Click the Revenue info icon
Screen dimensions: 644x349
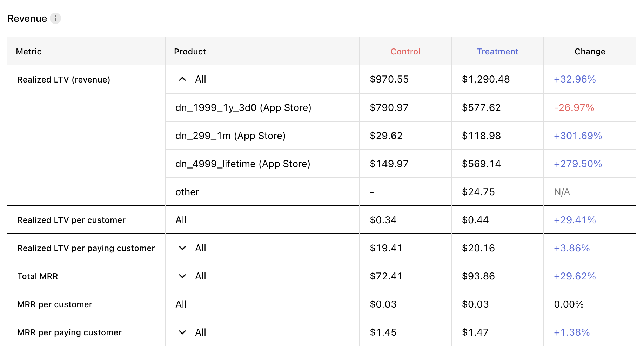[x=55, y=18]
